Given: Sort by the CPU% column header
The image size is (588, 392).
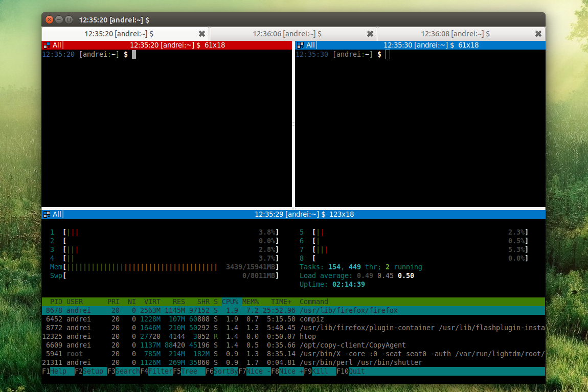Looking at the screenshot, I should 230,302.
